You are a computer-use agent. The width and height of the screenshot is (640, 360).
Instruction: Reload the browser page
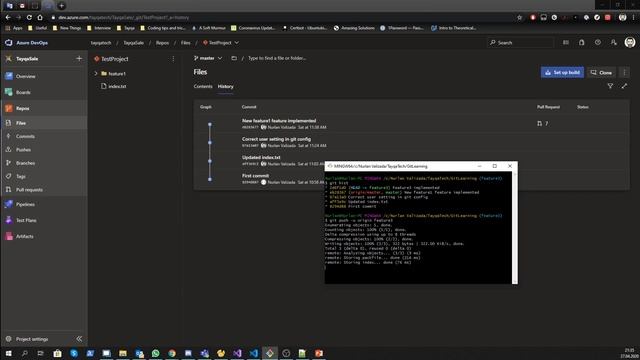(29, 18)
